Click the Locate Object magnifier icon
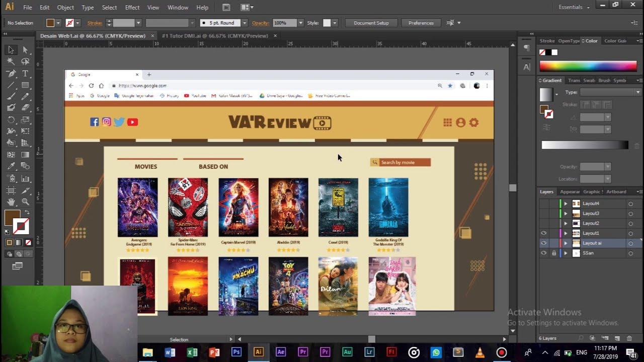This screenshot has height=362, width=644. point(581,338)
